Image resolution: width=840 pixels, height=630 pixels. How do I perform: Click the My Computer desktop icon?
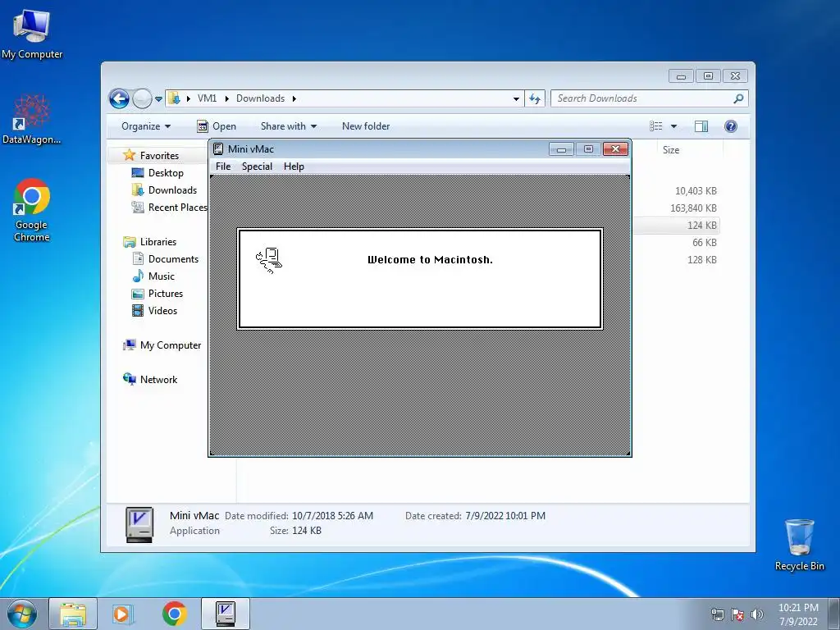coord(32,33)
